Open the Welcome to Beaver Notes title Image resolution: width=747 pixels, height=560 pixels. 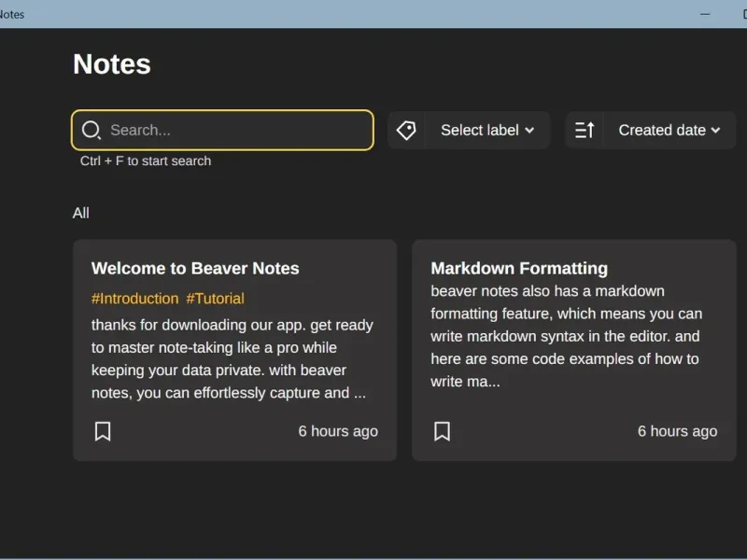195,269
